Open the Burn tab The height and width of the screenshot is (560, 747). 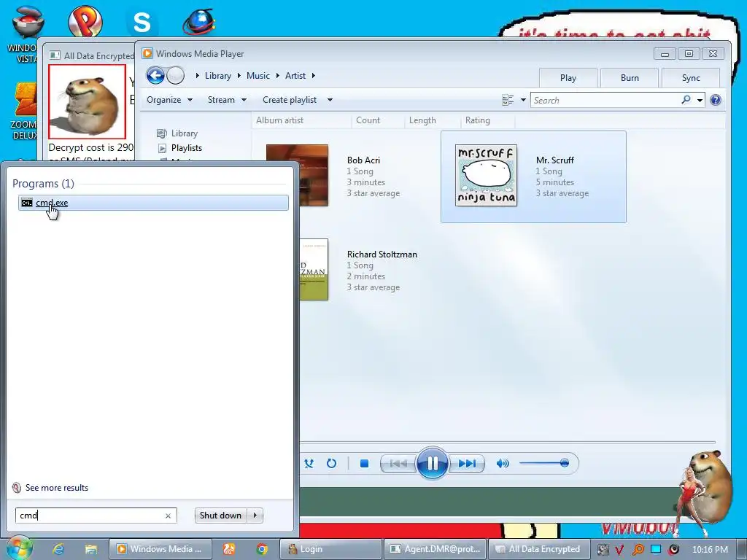coord(630,78)
